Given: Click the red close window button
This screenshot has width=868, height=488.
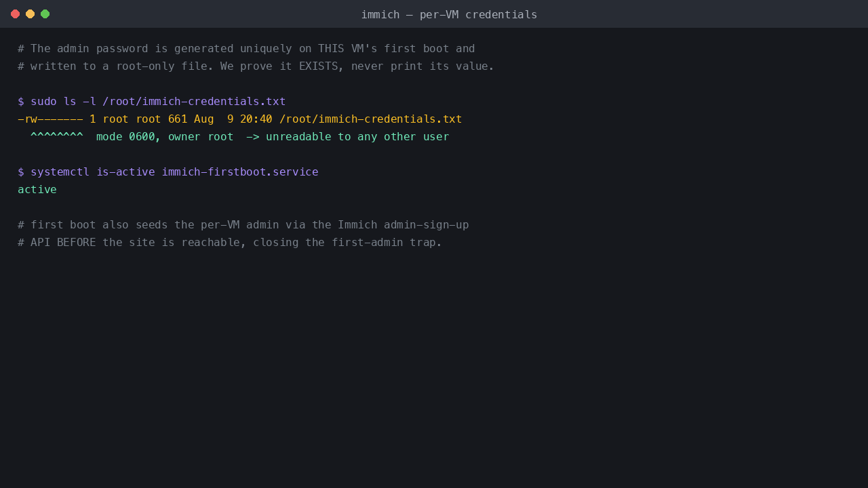Looking at the screenshot, I should (x=15, y=14).
